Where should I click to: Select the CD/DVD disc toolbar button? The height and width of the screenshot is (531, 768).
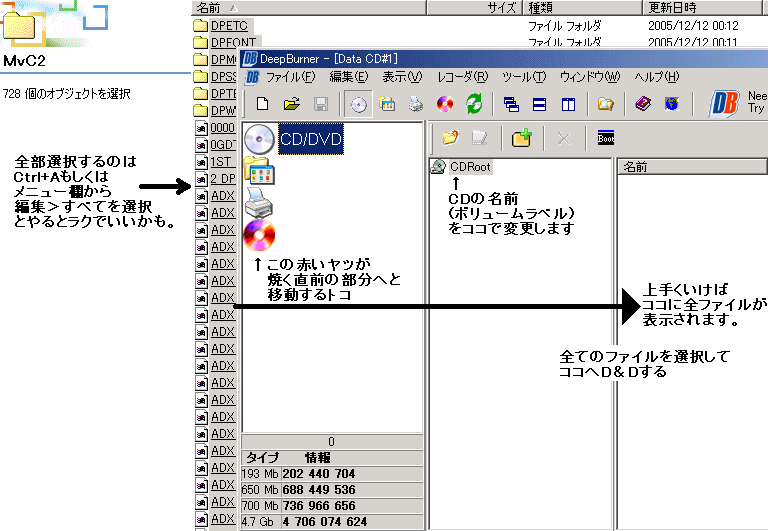(x=359, y=104)
